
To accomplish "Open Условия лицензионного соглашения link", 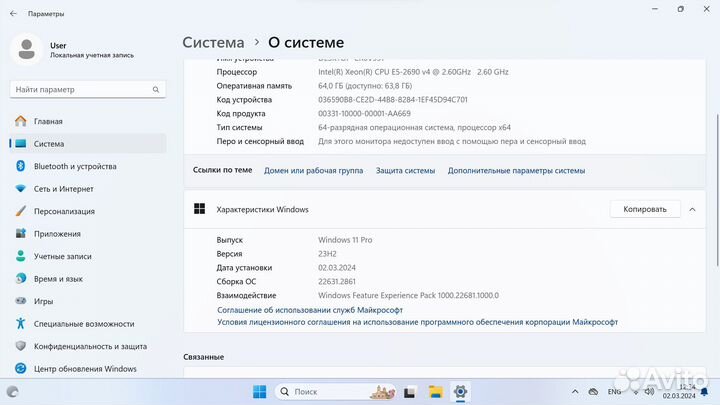I will pyautogui.click(x=417, y=322).
